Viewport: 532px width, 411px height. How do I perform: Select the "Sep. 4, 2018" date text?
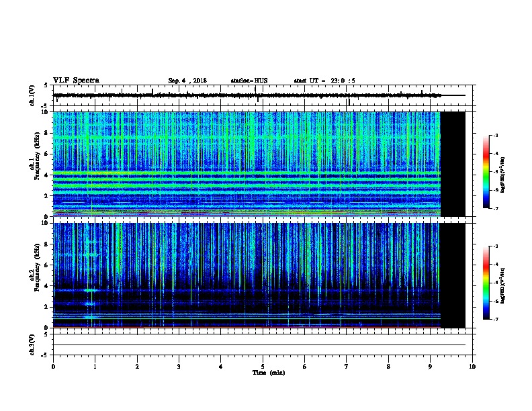187,81
